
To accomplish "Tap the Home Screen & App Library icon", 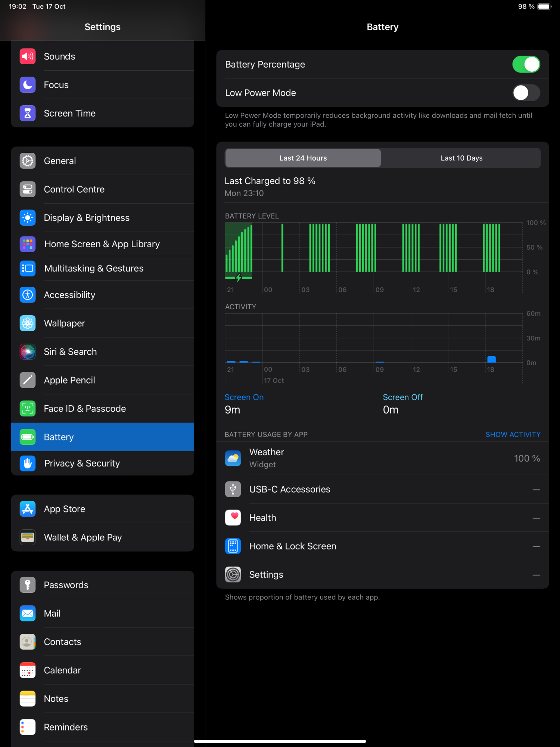I will pos(28,244).
